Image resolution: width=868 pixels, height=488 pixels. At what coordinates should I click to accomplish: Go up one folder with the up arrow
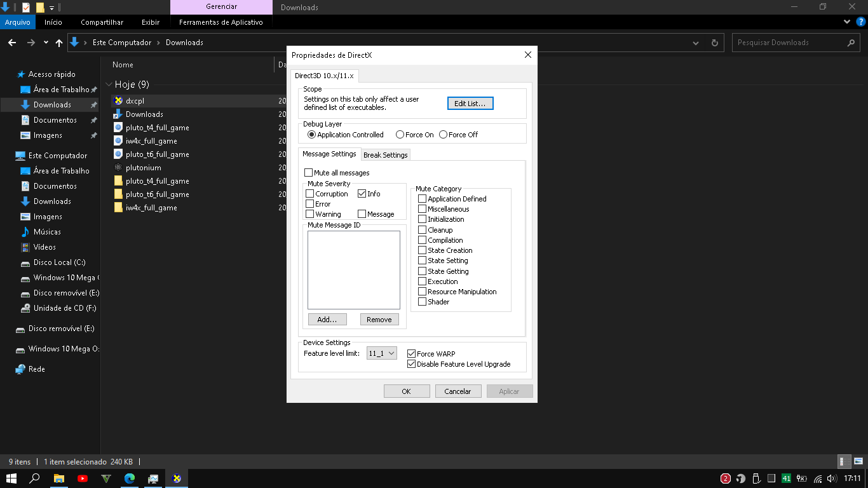point(59,43)
